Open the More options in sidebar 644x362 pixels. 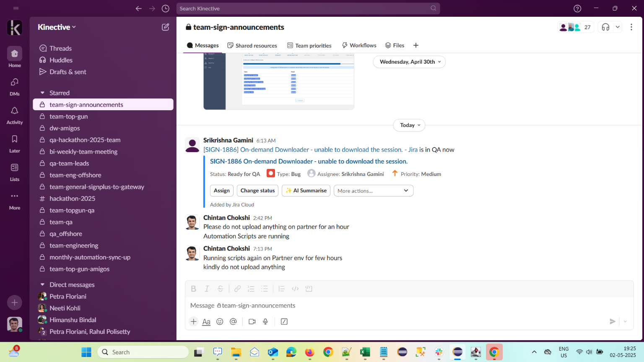[15, 200]
